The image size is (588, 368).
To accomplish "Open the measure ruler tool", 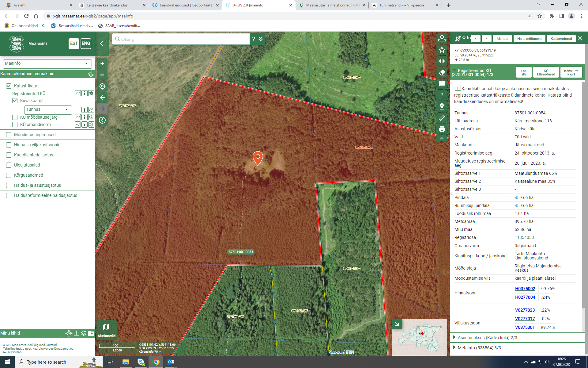I will 442,118.
